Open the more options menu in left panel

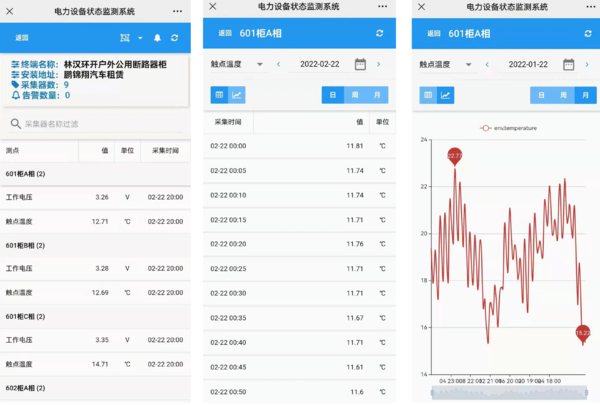177,11
